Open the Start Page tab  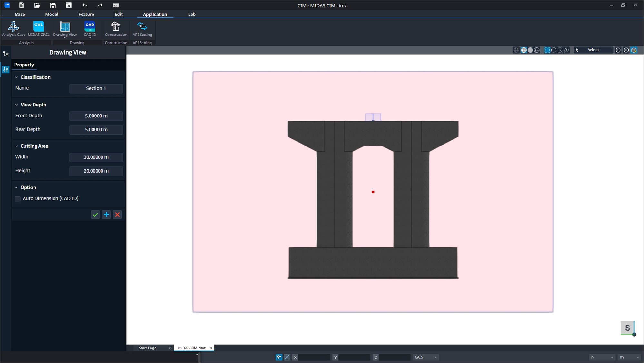147,348
